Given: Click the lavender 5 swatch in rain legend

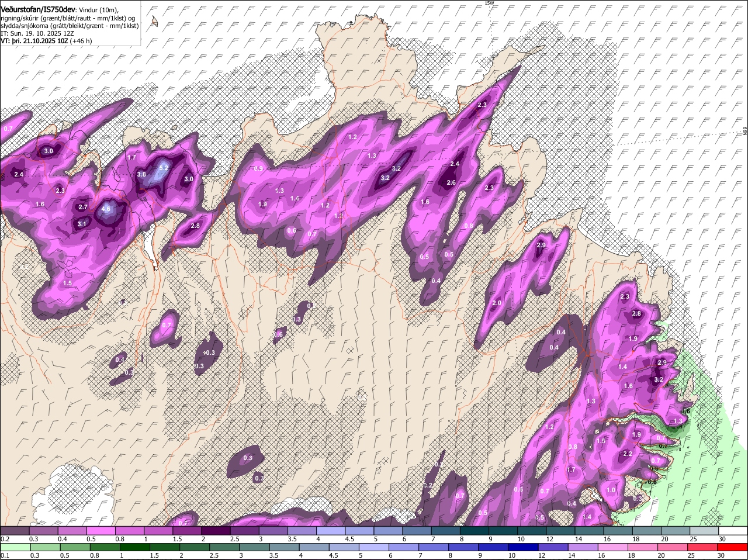Looking at the screenshot, I should (x=373, y=547).
